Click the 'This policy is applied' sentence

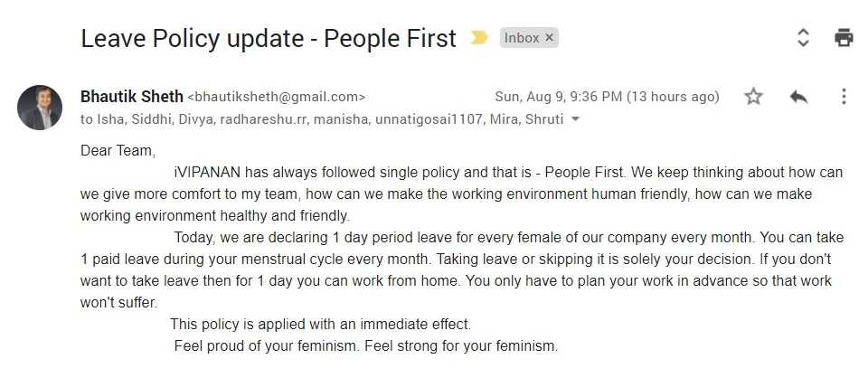pyautogui.click(x=320, y=324)
